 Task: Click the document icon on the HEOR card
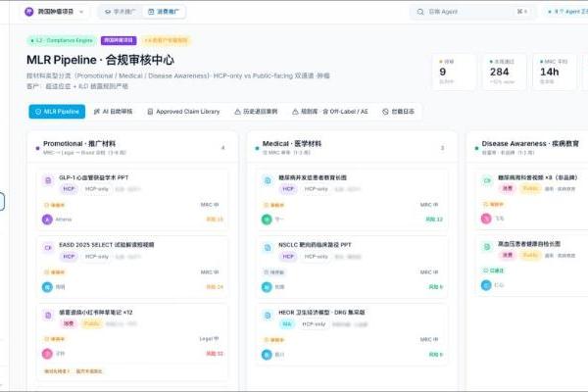click(x=268, y=316)
